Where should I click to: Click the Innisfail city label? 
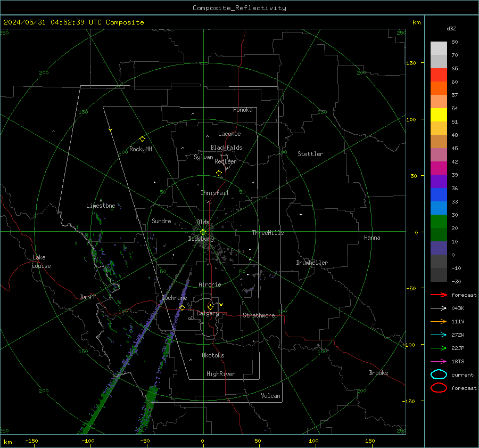(214, 193)
